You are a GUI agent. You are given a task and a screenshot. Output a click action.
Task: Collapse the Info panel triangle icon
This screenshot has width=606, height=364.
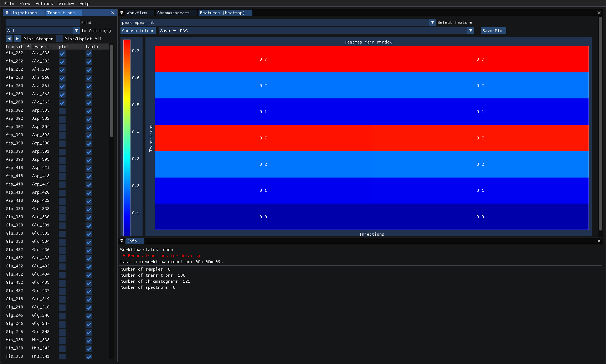(122, 241)
